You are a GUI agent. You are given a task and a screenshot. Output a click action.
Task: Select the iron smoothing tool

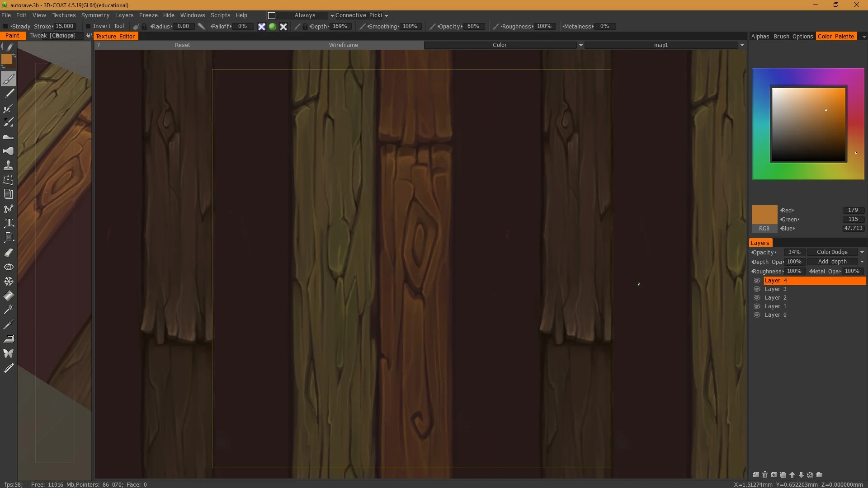(x=9, y=339)
